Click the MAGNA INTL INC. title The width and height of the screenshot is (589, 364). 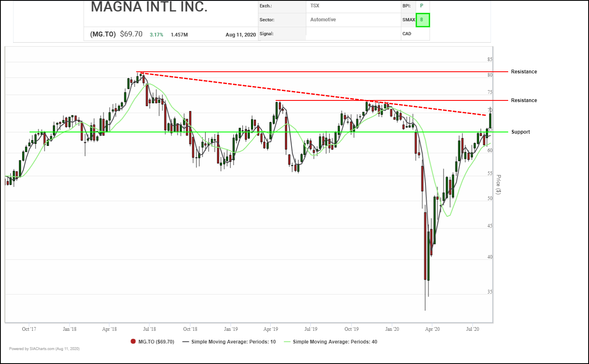point(149,7)
